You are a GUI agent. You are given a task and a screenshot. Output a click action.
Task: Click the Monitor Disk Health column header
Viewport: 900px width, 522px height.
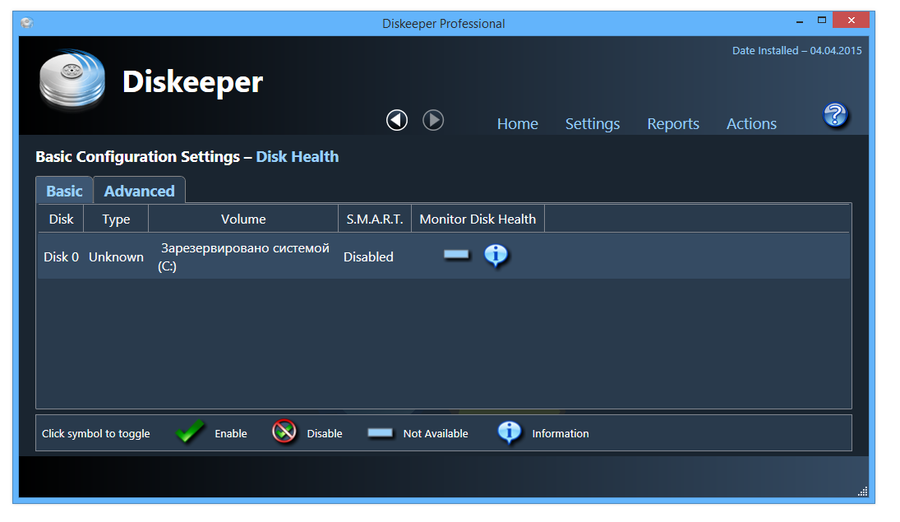tap(478, 219)
